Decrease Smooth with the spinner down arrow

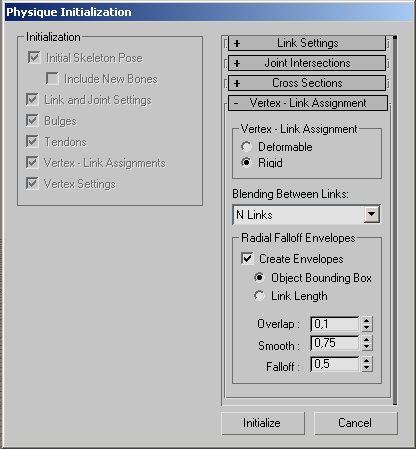pos(367,347)
